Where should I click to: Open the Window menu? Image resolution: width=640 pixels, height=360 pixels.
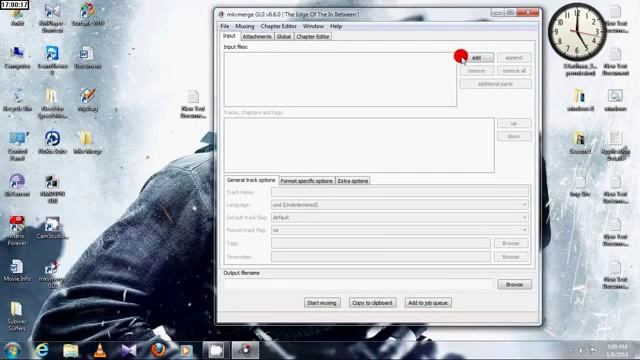(313, 26)
